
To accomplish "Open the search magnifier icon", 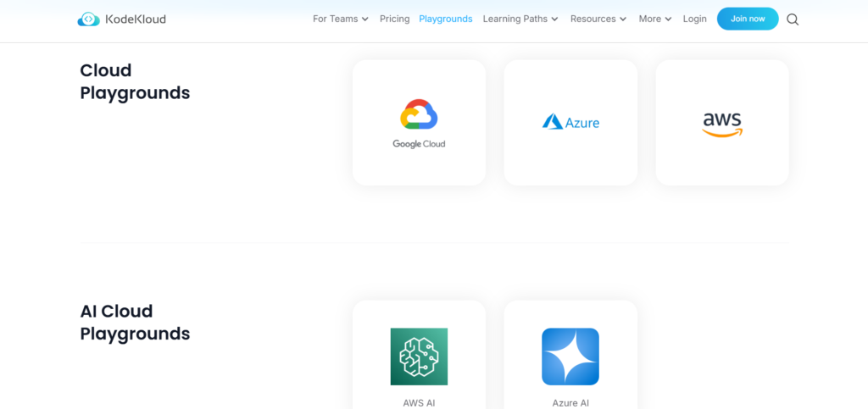I will click(793, 19).
